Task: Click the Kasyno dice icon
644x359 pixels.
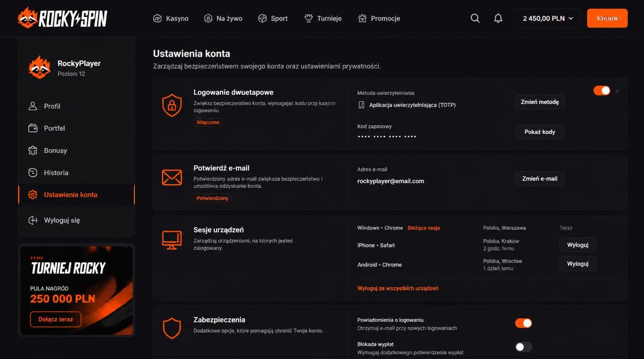Action: [x=157, y=18]
